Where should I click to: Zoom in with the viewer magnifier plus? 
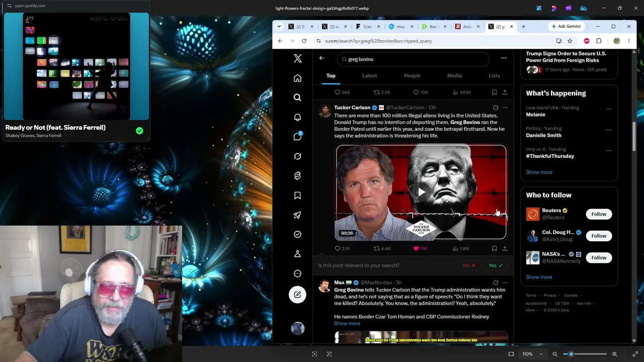615,354
